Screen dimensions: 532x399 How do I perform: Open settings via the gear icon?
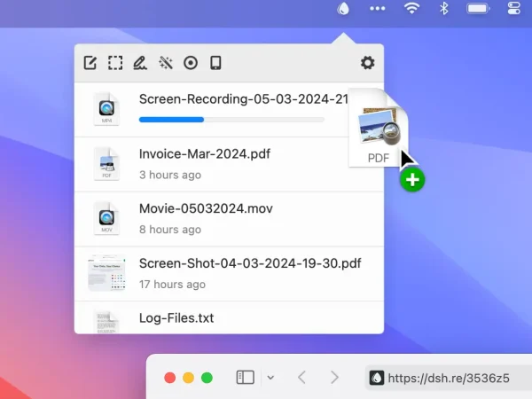point(367,63)
